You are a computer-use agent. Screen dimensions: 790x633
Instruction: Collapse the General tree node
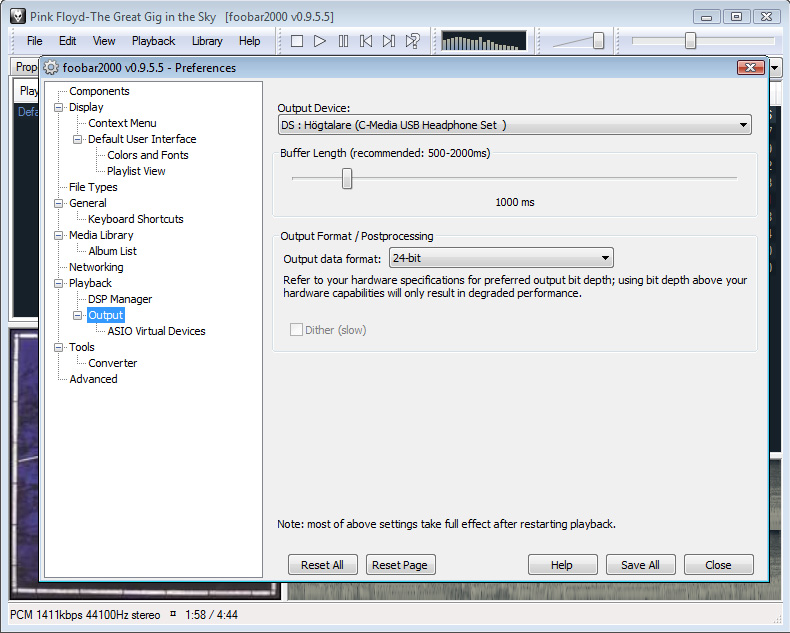(x=59, y=203)
